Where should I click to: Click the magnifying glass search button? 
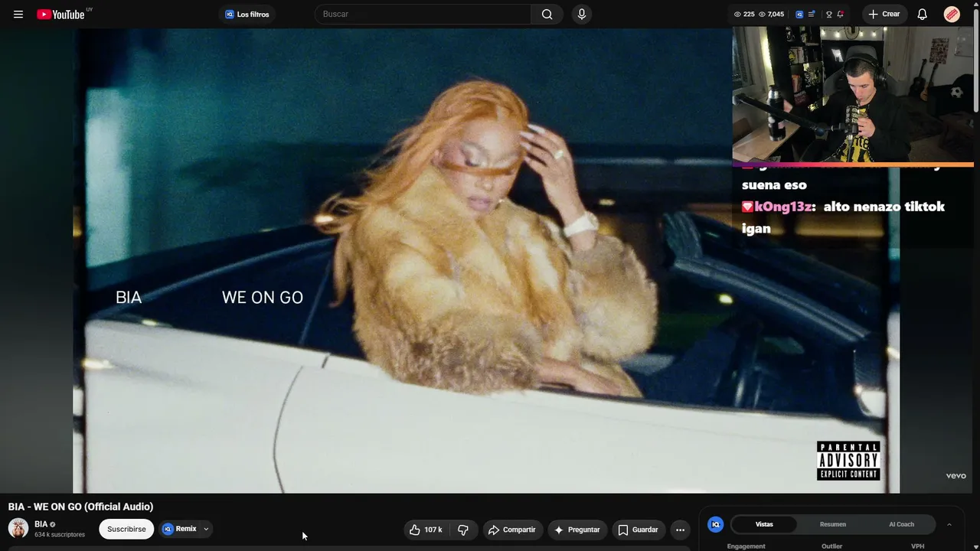(547, 15)
